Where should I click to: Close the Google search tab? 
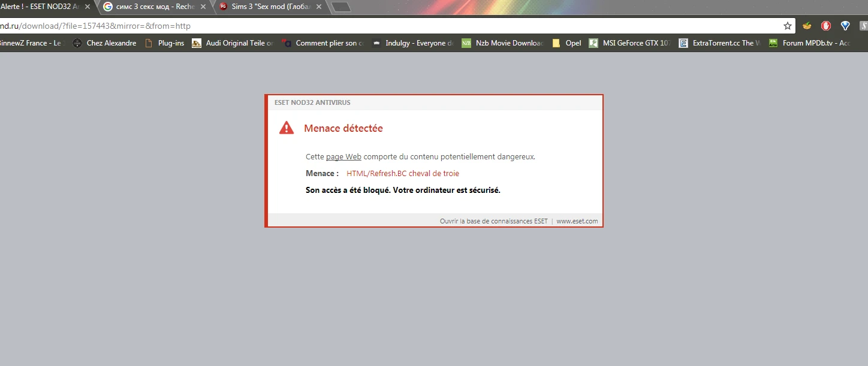[204, 7]
